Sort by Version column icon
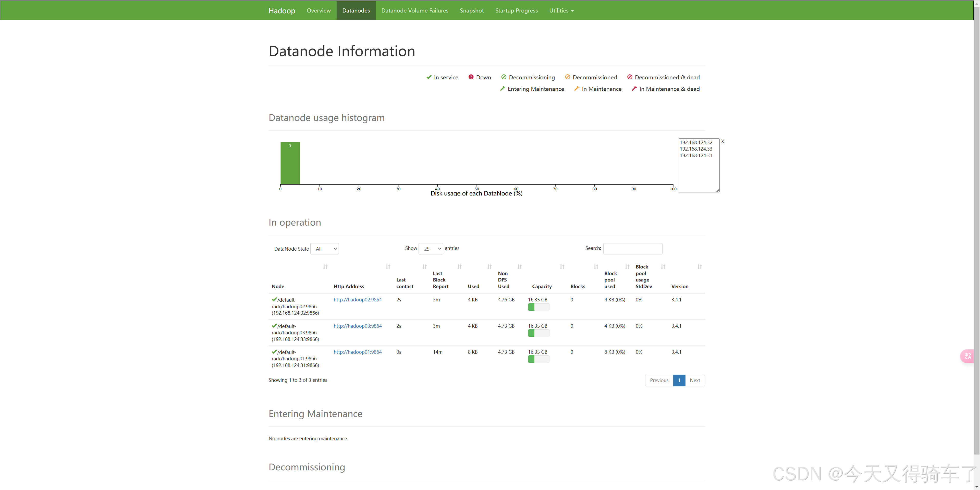 [x=699, y=267]
